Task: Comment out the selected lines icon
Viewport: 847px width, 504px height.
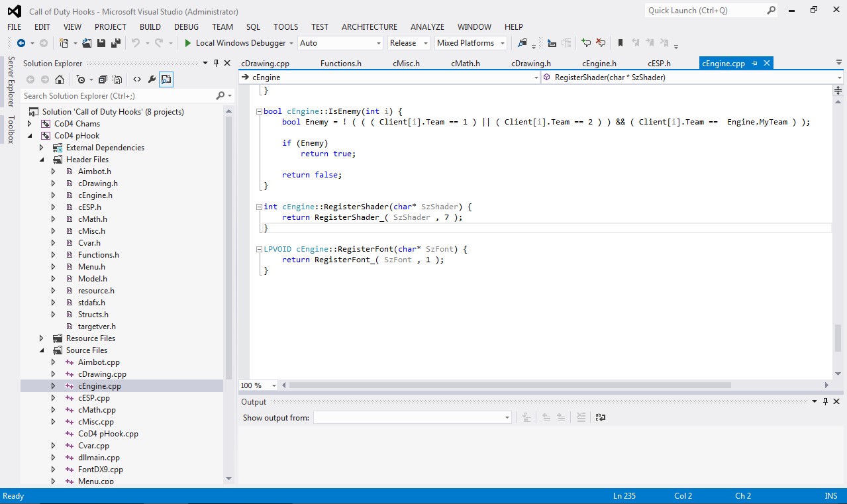Action: tap(586, 43)
